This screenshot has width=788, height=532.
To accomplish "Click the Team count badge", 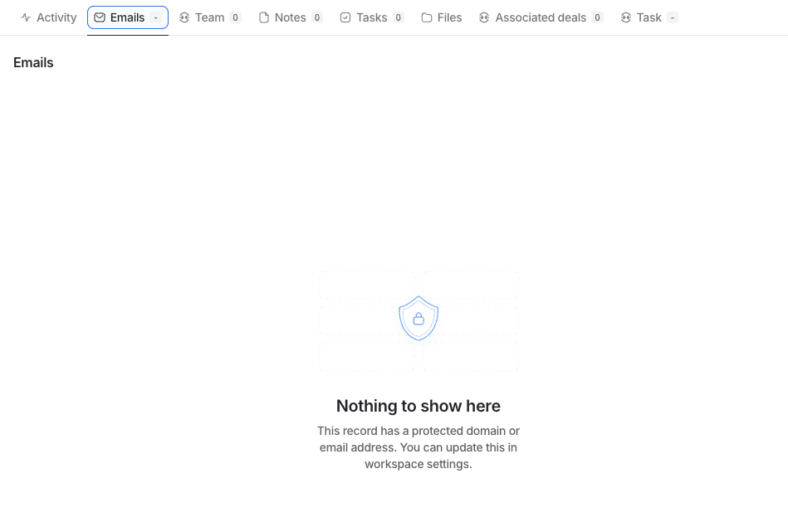I will click(235, 17).
